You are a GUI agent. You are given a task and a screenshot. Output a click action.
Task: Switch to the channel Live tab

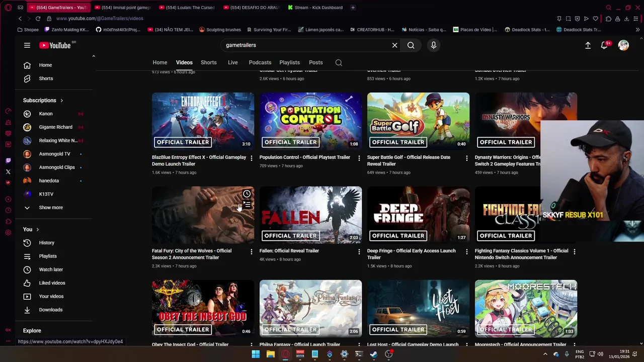[x=232, y=62]
